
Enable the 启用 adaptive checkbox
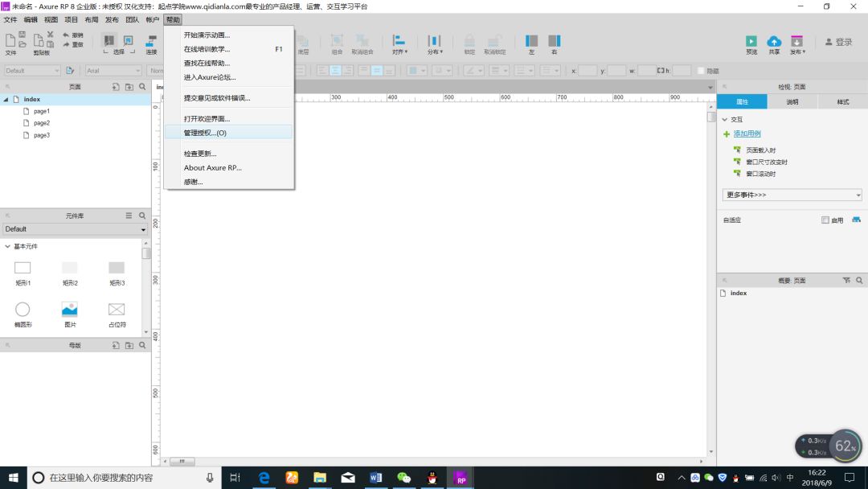coord(825,220)
